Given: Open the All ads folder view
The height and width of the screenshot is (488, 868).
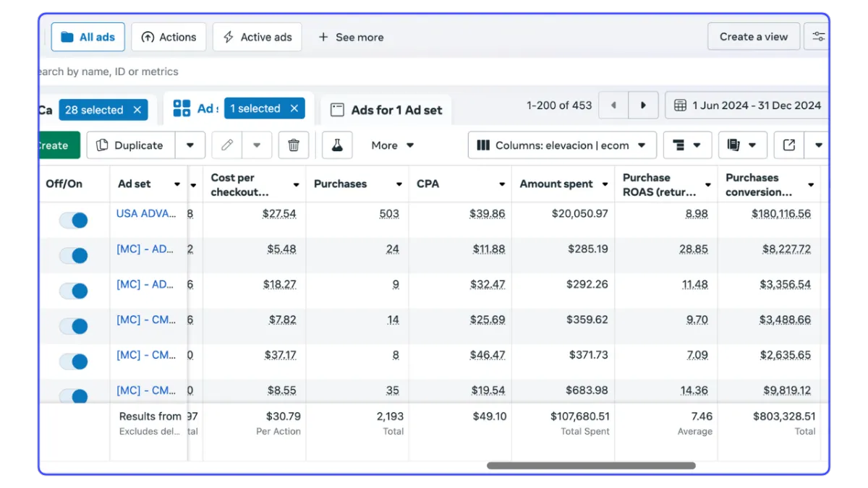Looking at the screenshot, I should pyautogui.click(x=88, y=37).
